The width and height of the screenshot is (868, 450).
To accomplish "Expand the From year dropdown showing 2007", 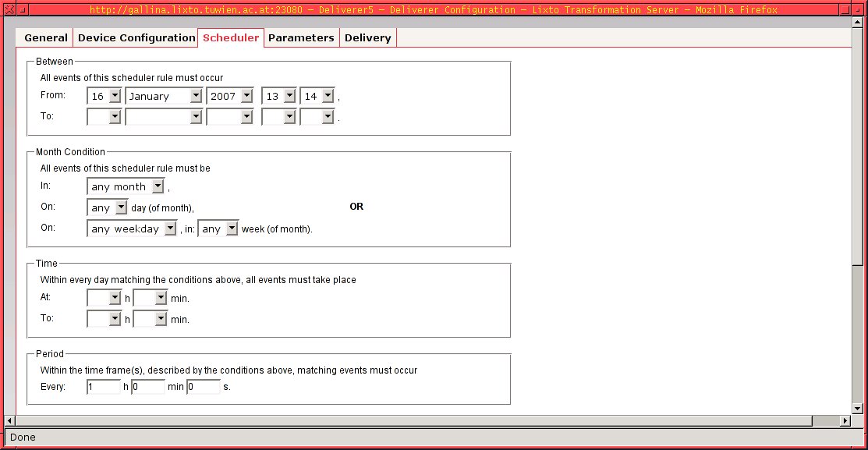I will tap(246, 96).
